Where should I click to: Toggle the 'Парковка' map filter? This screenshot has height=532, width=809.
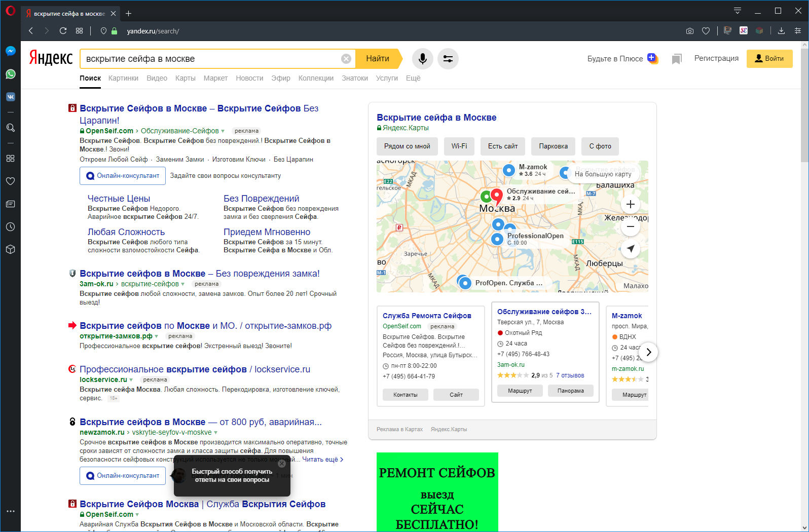click(x=554, y=146)
